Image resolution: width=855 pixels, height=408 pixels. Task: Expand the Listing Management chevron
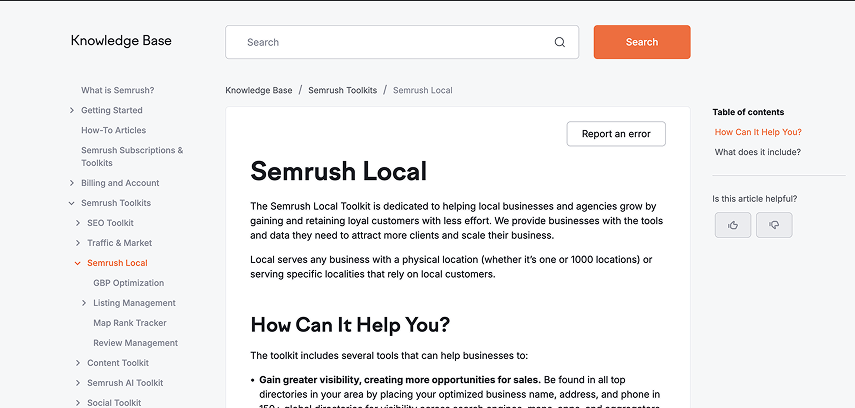[x=84, y=303]
